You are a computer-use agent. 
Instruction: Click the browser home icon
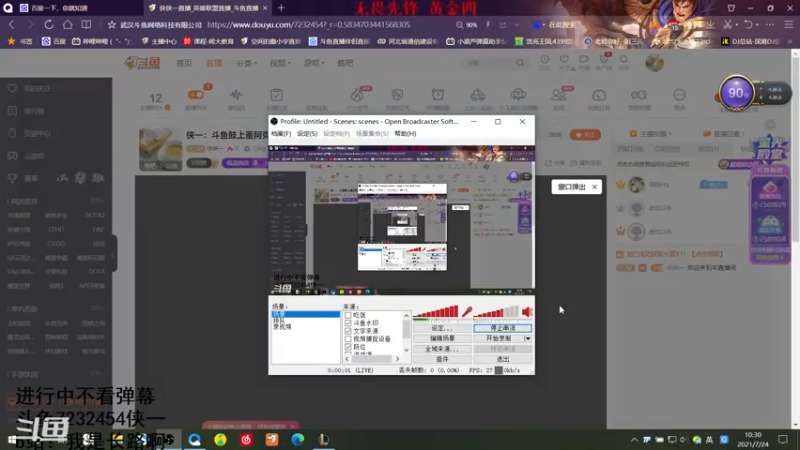coord(67,24)
